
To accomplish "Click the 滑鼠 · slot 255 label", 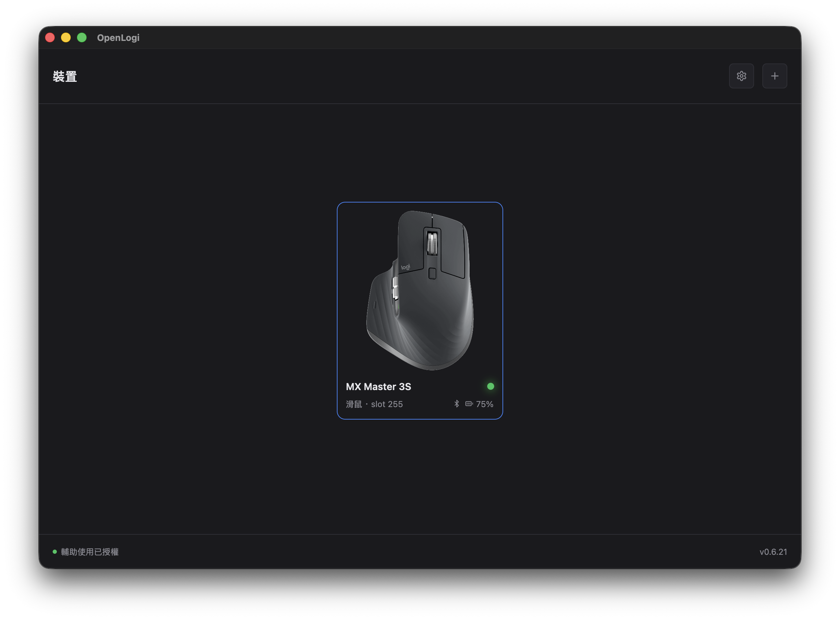I will pyautogui.click(x=374, y=404).
